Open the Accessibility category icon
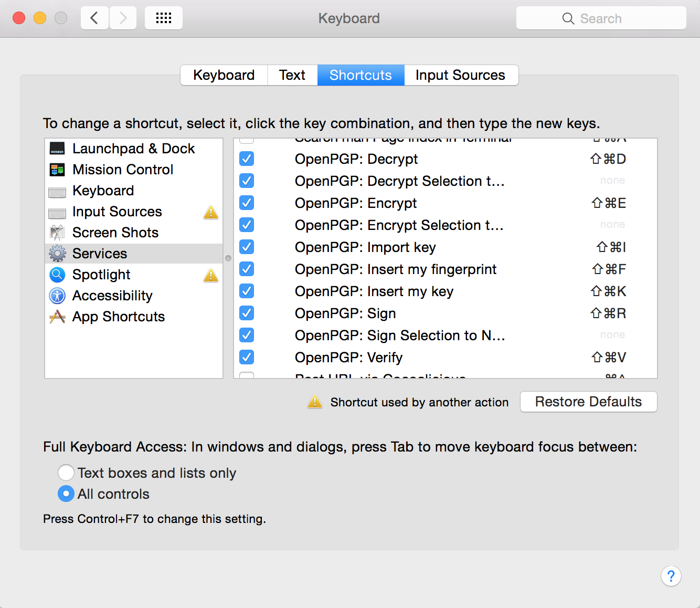 57,296
